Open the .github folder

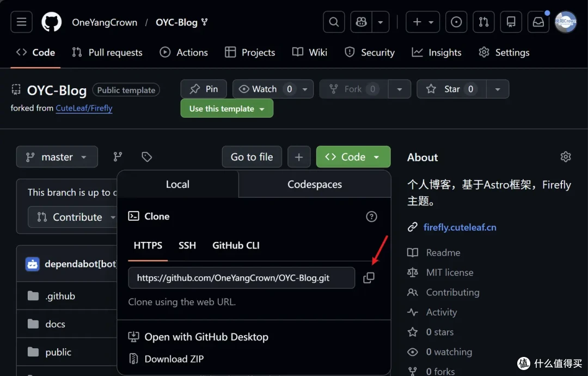pos(60,296)
